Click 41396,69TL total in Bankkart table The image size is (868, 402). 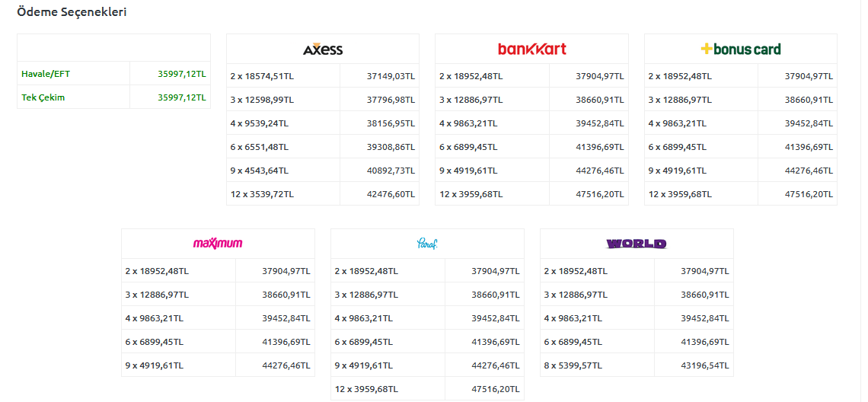[x=599, y=147]
